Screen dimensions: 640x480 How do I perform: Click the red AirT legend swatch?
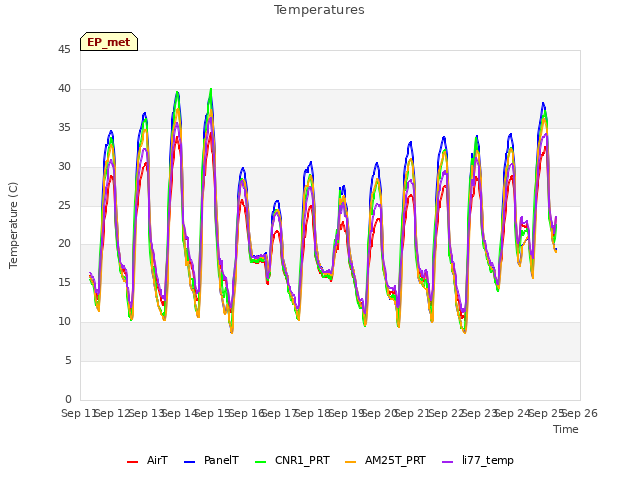(x=132, y=462)
